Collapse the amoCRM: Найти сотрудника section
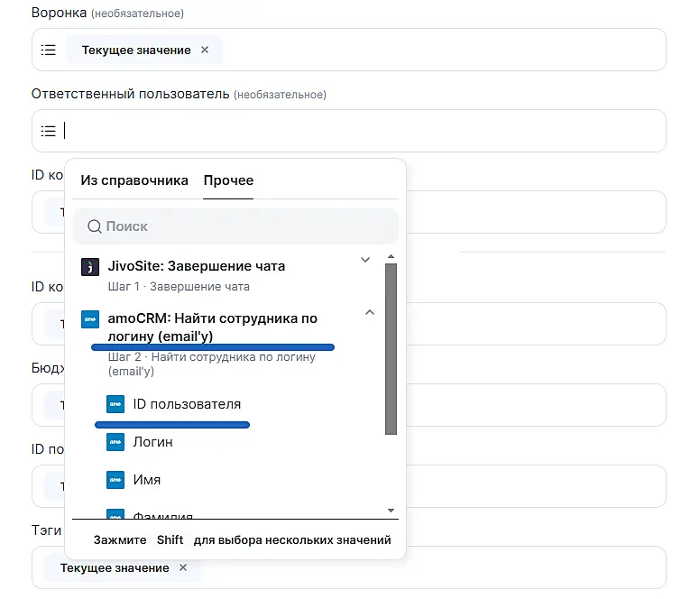The image size is (700, 599). pyautogui.click(x=369, y=312)
